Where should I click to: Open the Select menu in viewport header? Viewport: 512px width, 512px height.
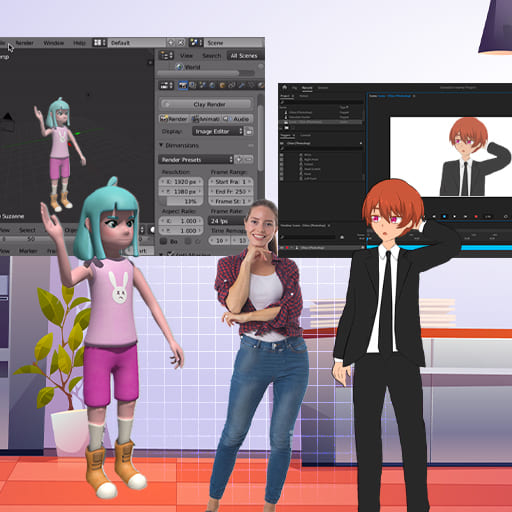[27, 230]
